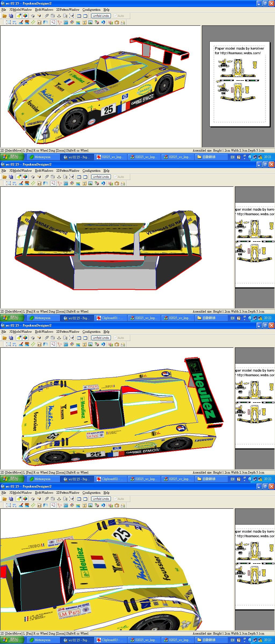Click the printer icon in the third window's toolbar
Screen dimensions: 275x644
[x=123, y=345]
